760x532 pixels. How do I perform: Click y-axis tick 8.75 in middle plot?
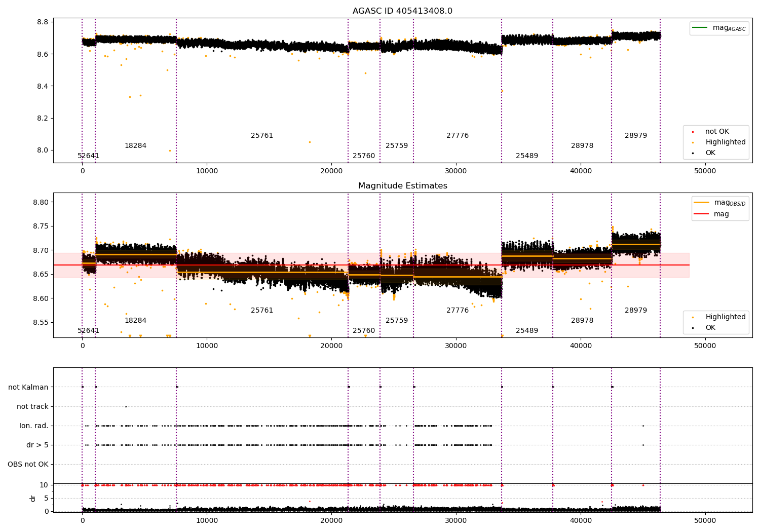[41, 226]
